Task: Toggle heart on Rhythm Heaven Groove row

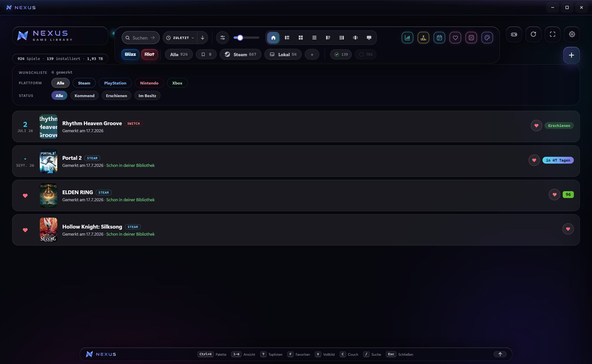Action: [536, 126]
